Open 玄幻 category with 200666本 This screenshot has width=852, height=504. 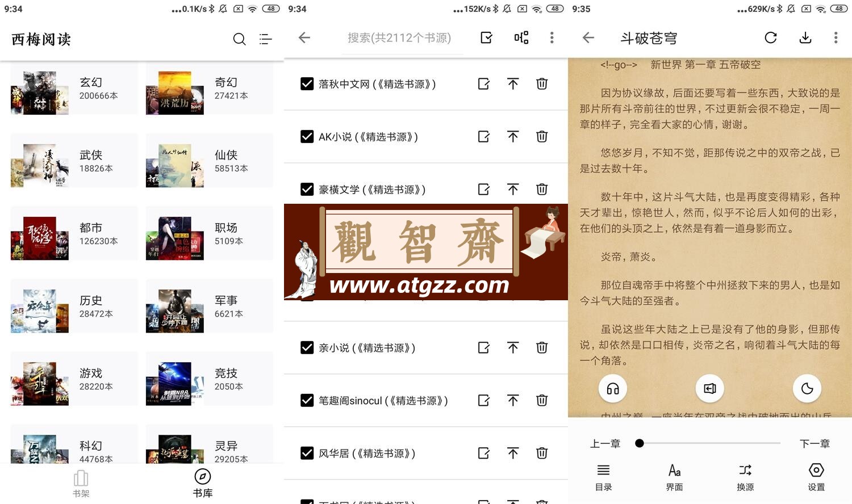pyautogui.click(x=74, y=89)
